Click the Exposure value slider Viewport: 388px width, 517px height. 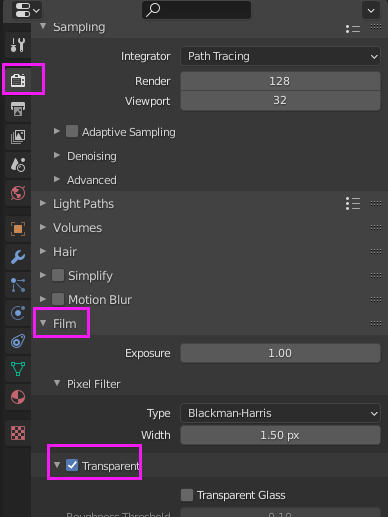point(280,353)
